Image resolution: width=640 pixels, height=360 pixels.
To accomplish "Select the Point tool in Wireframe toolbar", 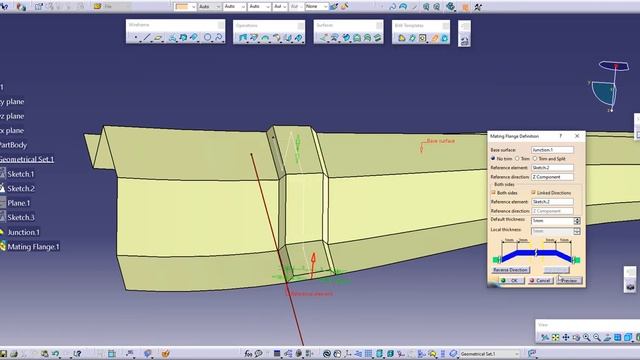I will (x=135, y=38).
